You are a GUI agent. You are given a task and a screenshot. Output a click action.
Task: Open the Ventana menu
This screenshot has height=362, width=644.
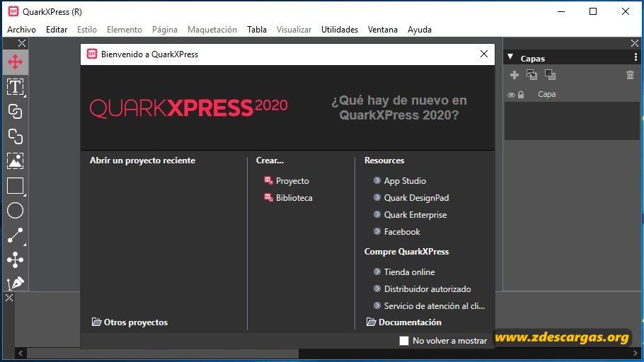pyautogui.click(x=383, y=30)
